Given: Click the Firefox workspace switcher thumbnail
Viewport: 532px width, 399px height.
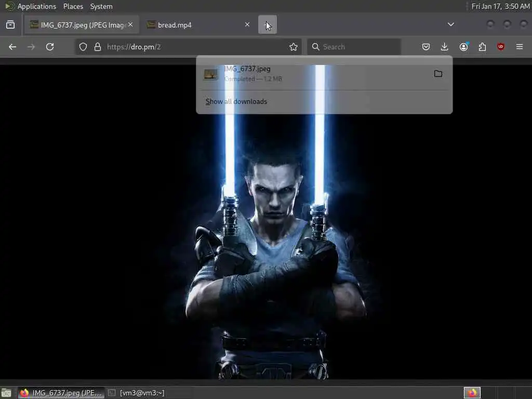Looking at the screenshot, I should 472,393.
